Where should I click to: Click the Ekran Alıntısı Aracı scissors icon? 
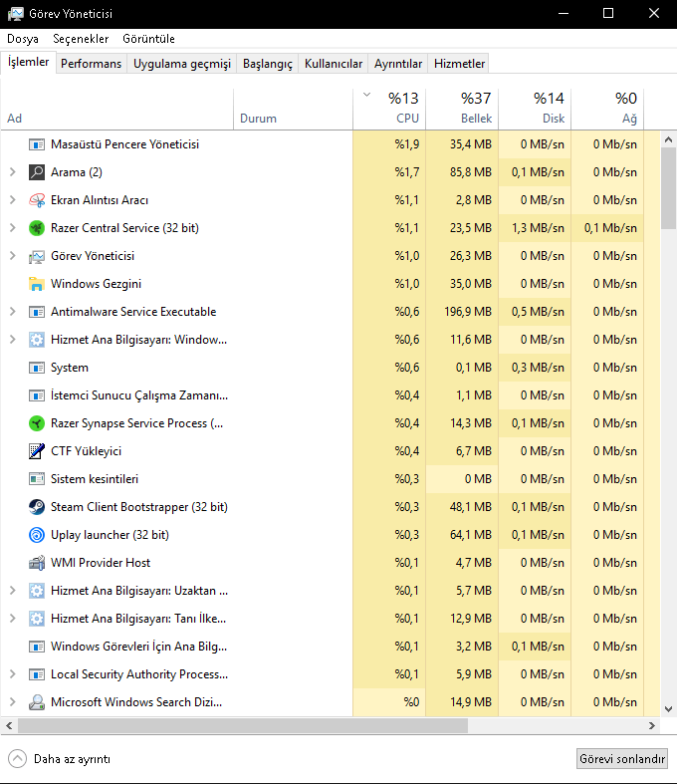click(x=37, y=200)
